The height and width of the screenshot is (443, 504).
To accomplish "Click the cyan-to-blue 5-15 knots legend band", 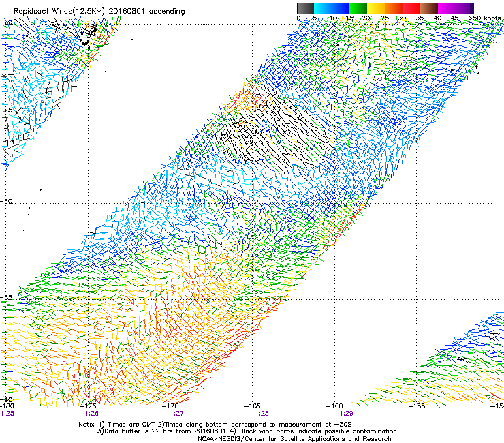I will pyautogui.click(x=332, y=8).
